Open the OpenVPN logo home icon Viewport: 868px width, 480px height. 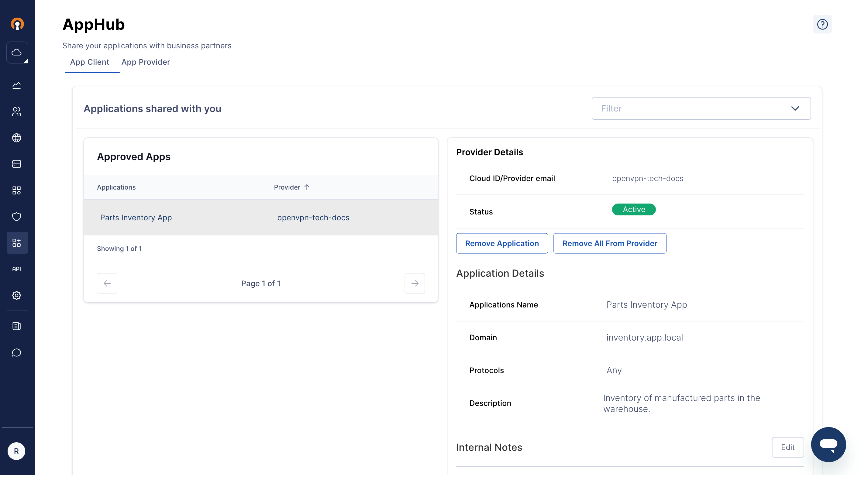point(17,24)
